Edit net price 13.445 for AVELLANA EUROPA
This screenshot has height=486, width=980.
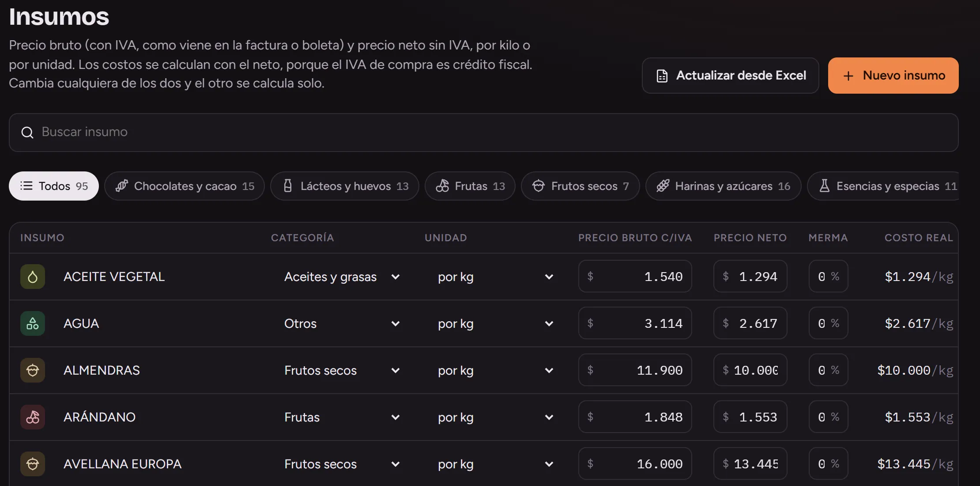pos(750,464)
